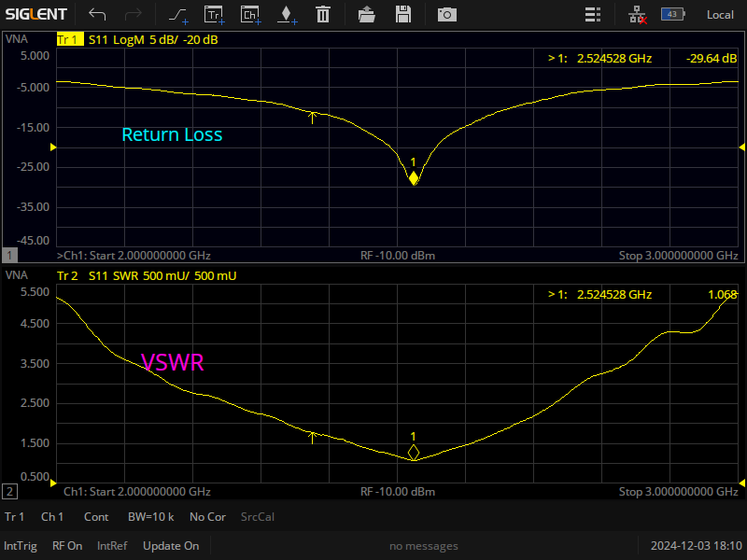Toggle Cont sweep mode in status bar
747x560 pixels.
click(x=96, y=517)
